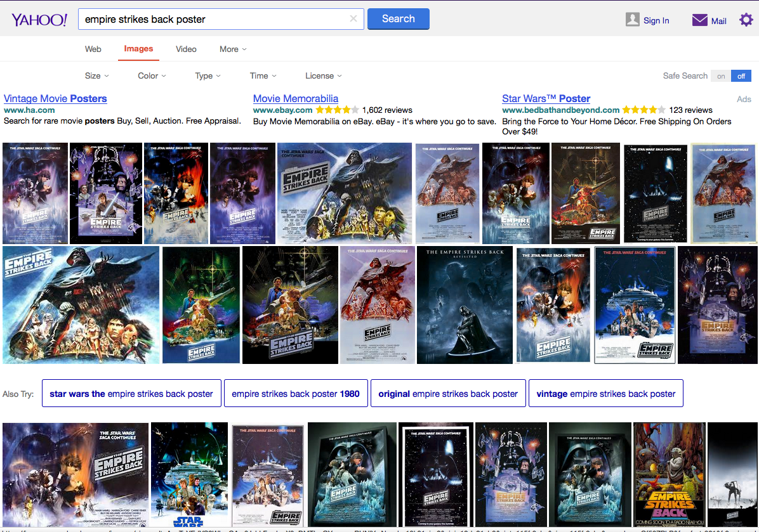This screenshot has height=532, width=759.
Task: Open the settings gear icon
Action: pyautogui.click(x=746, y=20)
